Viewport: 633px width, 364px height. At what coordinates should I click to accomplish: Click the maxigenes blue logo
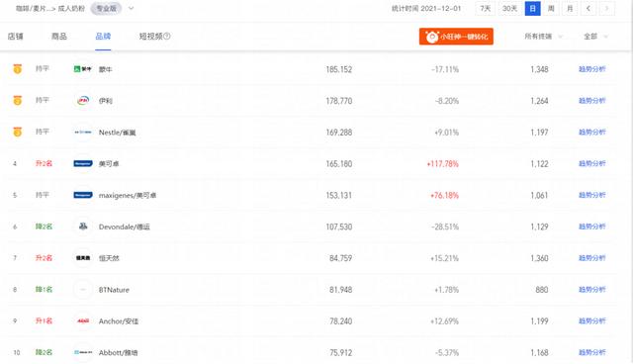pyautogui.click(x=83, y=195)
